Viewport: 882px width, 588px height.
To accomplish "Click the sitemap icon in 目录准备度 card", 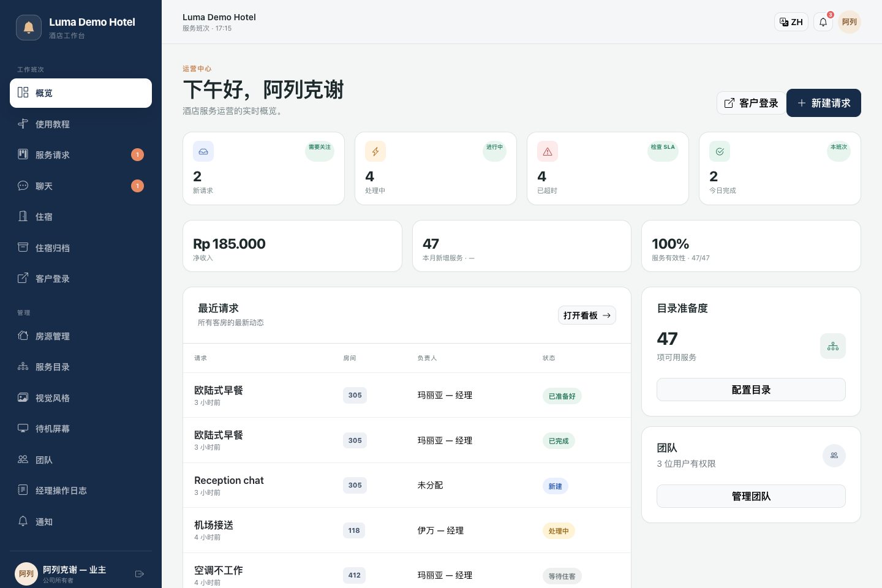I will [833, 346].
